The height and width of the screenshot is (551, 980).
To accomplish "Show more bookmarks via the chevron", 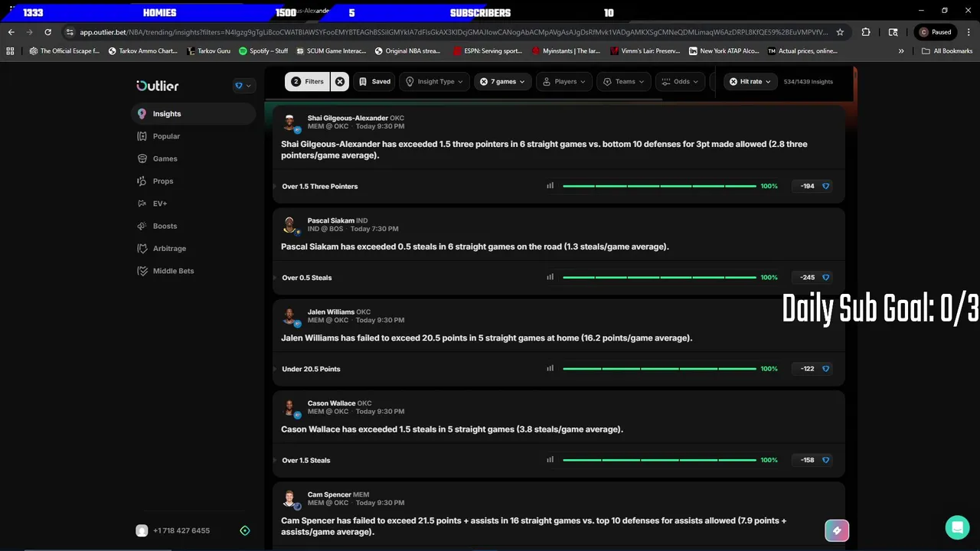I will (901, 51).
